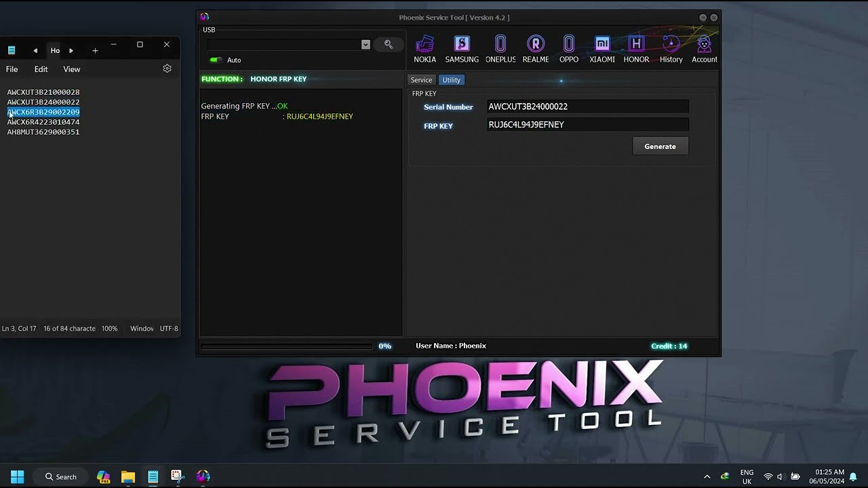Viewport: 868px width, 488px height.
Task: Click serial AH8MUT3629000351 in Notepad
Action: (x=43, y=132)
